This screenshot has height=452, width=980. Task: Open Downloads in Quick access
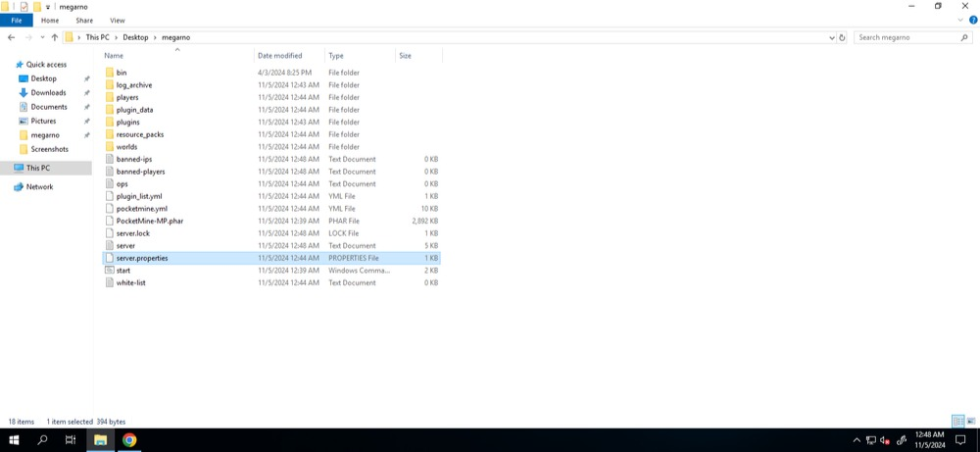point(48,92)
